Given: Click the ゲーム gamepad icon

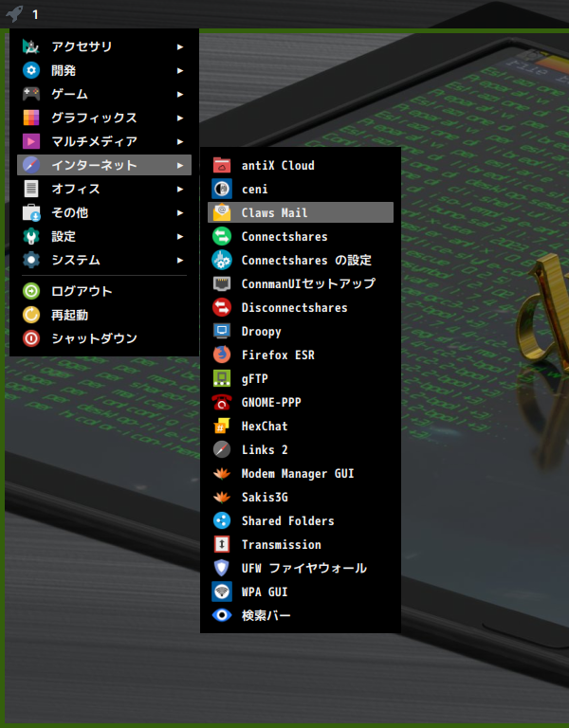Looking at the screenshot, I should tap(31, 94).
